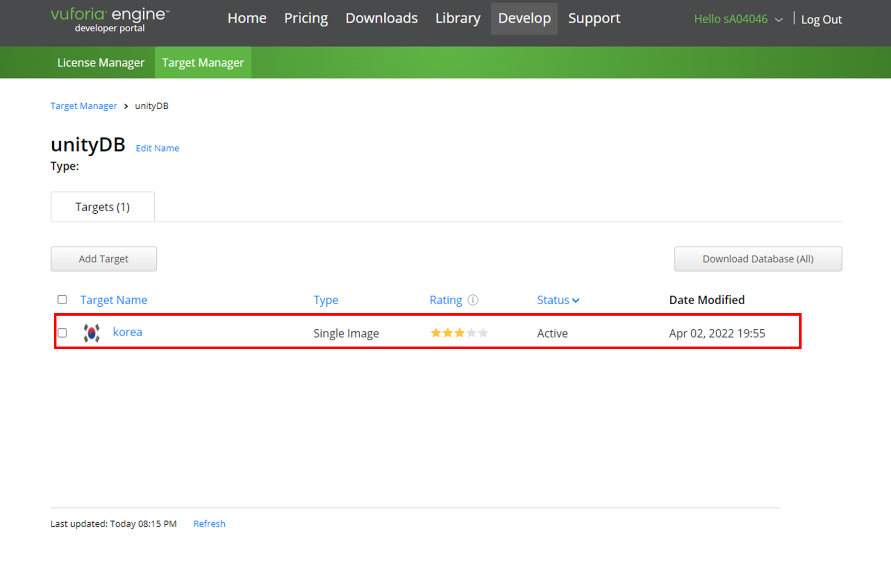
Task: Select the Targets (1) tab
Action: pos(102,207)
